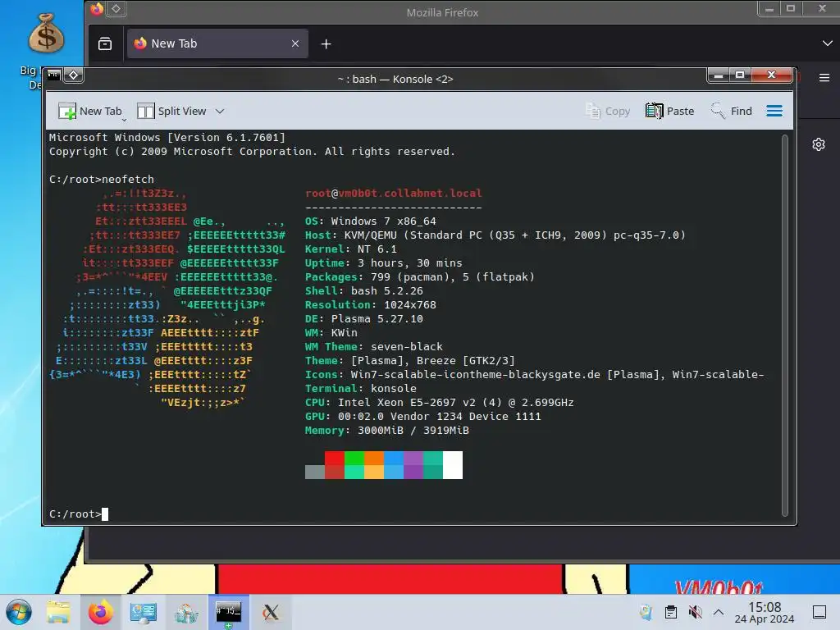
Task: Switch to Firefox on the taskbar
Action: tap(101, 612)
